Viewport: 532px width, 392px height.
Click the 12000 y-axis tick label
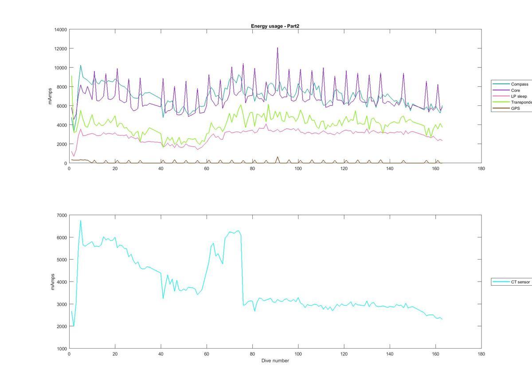[60, 49]
